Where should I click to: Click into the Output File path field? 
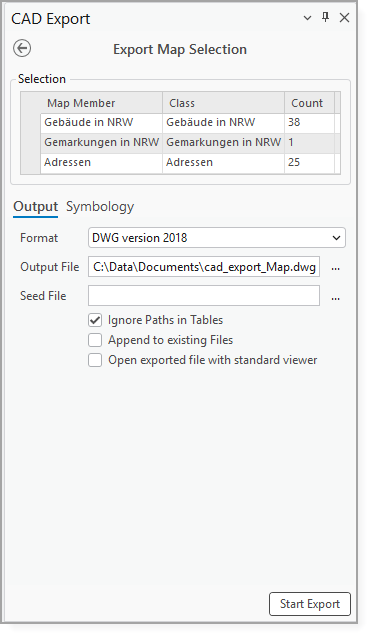pos(204,267)
